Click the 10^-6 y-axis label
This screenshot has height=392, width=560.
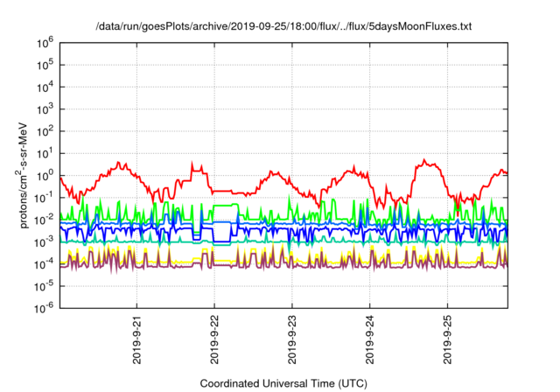coord(45,309)
